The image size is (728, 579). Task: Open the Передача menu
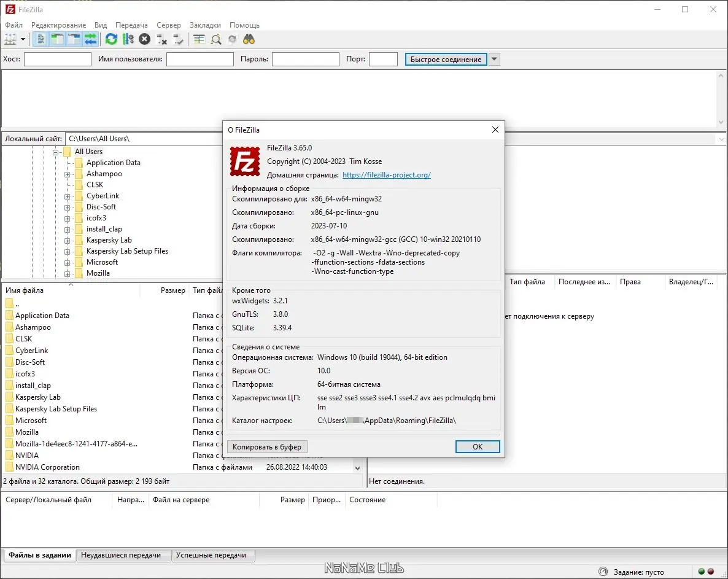pyautogui.click(x=132, y=25)
